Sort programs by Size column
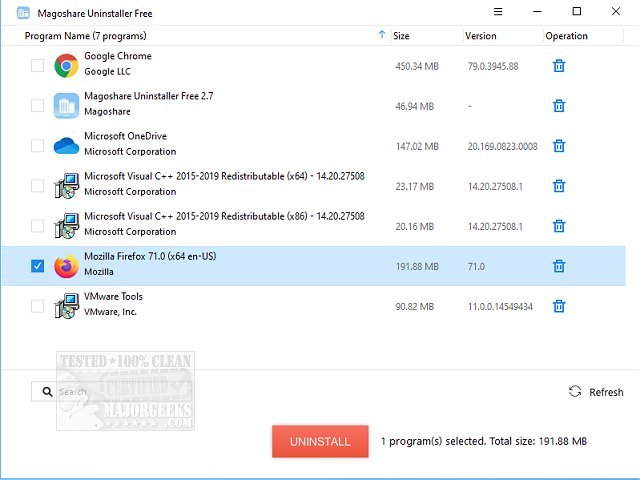This screenshot has height=480, width=640. coord(401,36)
